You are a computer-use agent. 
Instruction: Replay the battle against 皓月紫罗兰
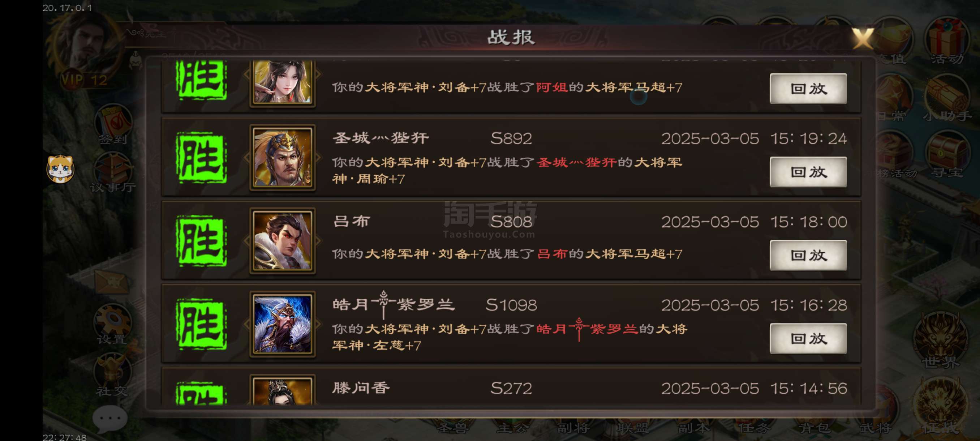tap(808, 339)
